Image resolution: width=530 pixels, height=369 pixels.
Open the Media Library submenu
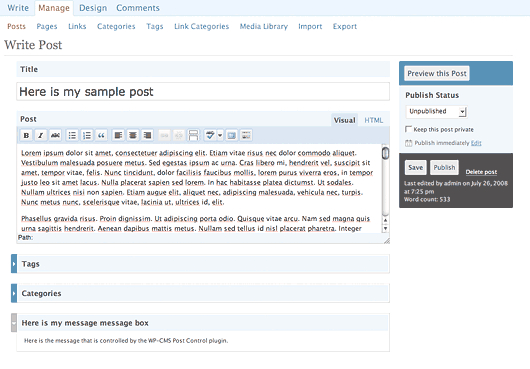pyautogui.click(x=264, y=26)
